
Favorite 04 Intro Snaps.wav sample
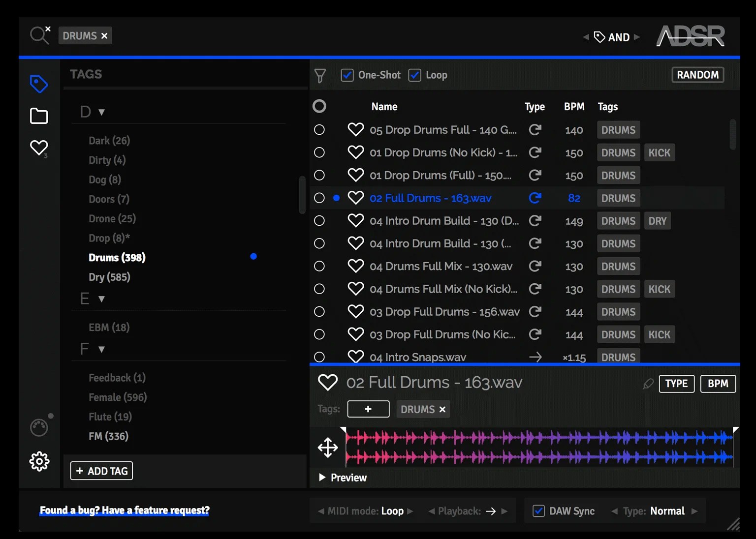(x=355, y=356)
